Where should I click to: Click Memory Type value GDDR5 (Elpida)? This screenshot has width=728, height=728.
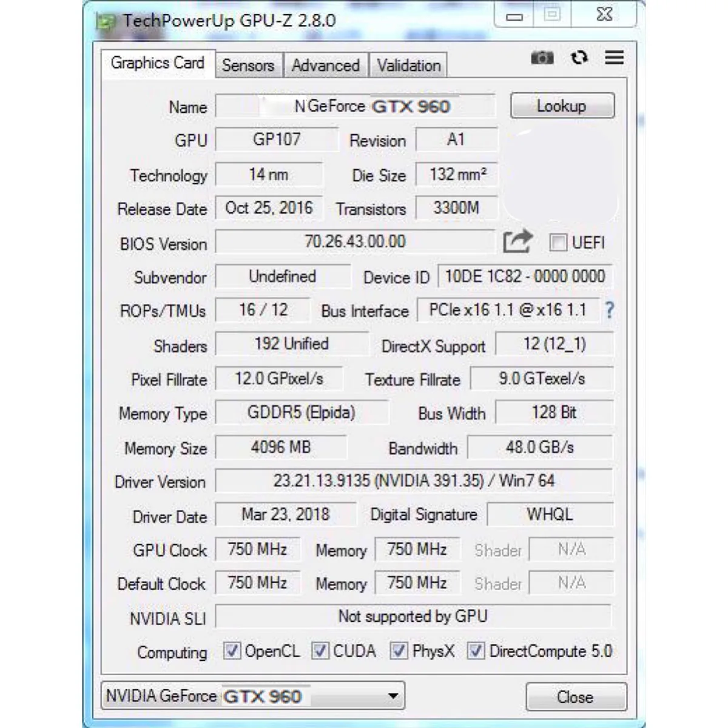point(302,413)
